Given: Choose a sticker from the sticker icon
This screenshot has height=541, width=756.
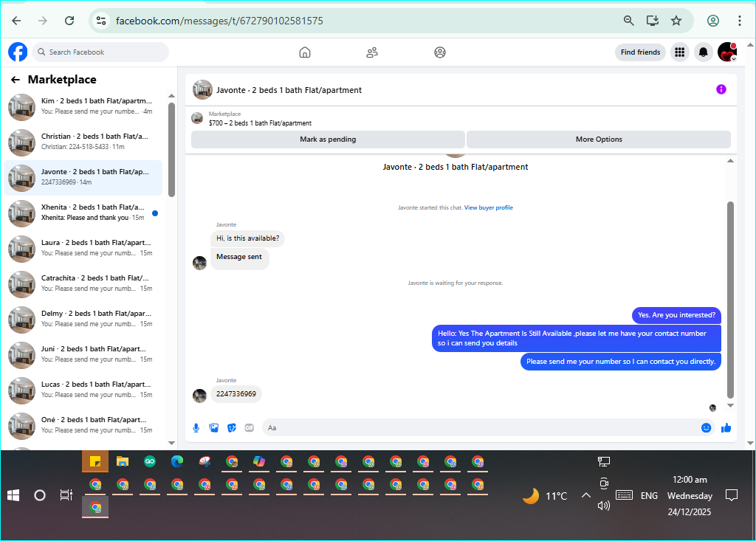Looking at the screenshot, I should (232, 427).
